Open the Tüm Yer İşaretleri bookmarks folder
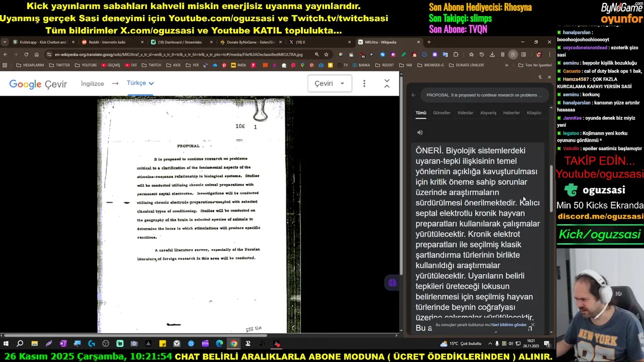Viewport: 644px width, 362px height. [x=535, y=65]
